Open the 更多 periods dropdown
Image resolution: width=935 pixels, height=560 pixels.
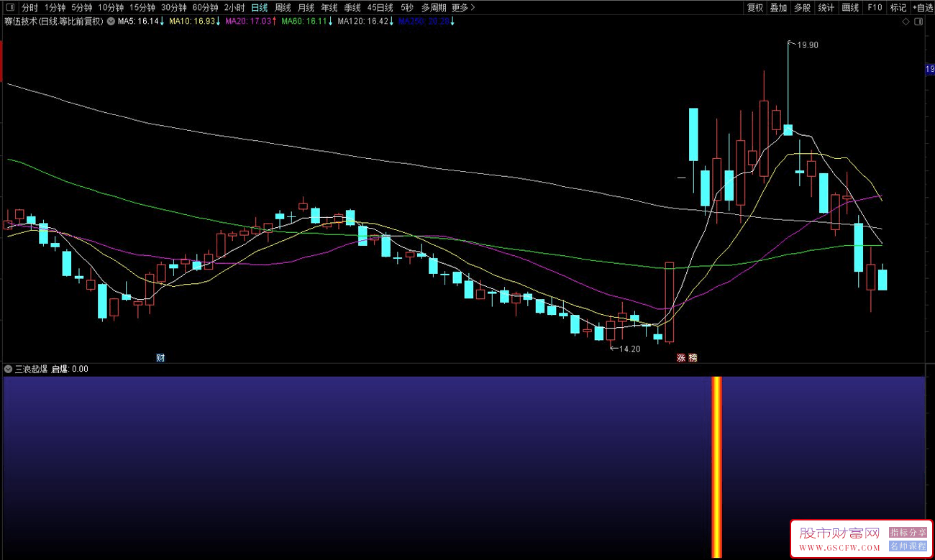coord(463,7)
